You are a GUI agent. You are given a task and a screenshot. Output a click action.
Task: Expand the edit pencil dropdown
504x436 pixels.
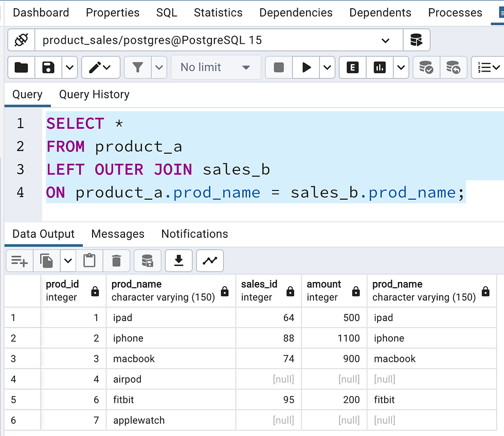pos(107,67)
